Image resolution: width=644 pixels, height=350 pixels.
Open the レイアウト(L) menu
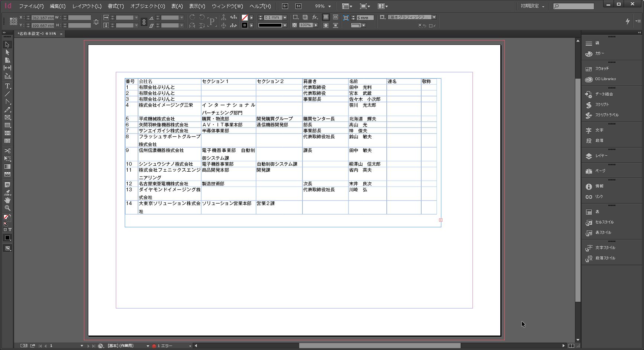pos(87,6)
